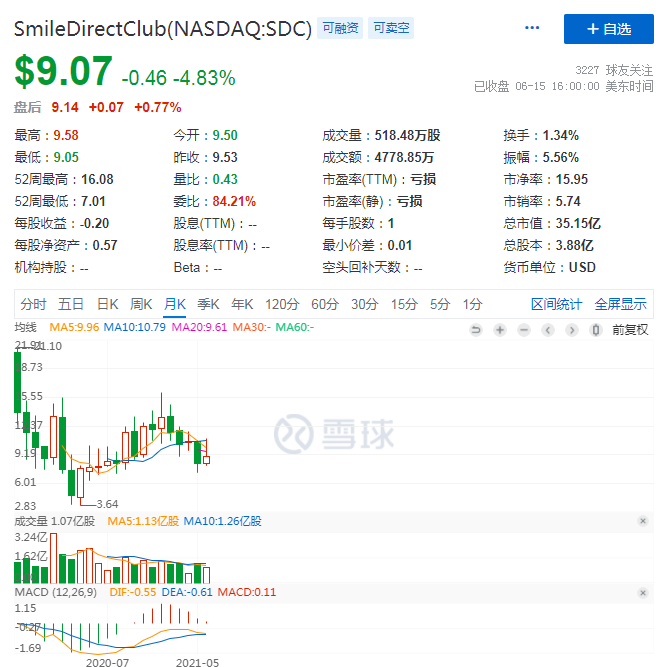664x667 pixels.
Task: Click the MA10:10.79 moving average label
Action: (134, 327)
